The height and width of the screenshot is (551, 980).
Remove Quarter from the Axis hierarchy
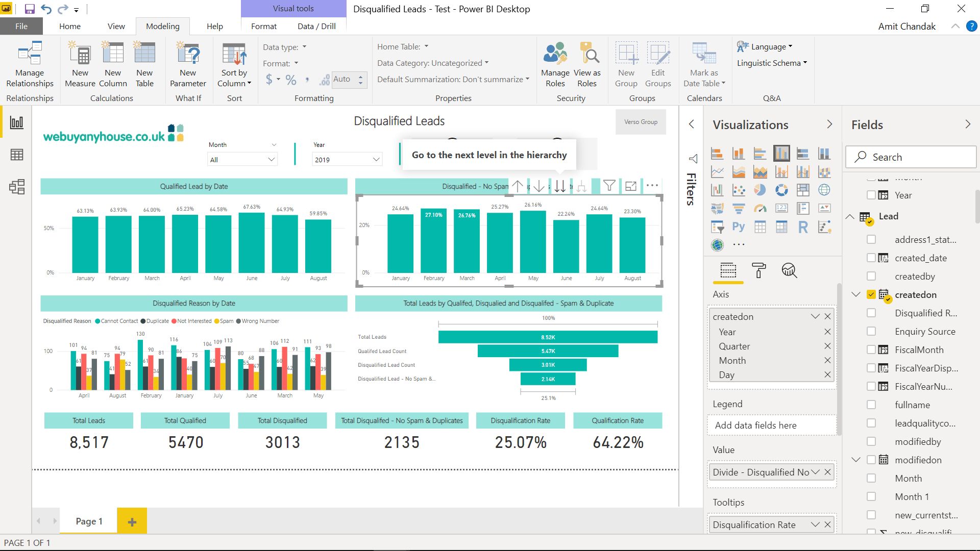(827, 346)
